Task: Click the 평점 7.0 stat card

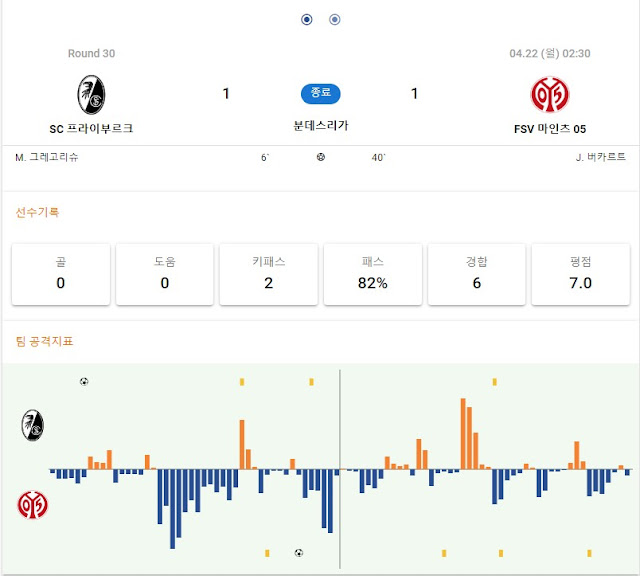Action: [580, 274]
